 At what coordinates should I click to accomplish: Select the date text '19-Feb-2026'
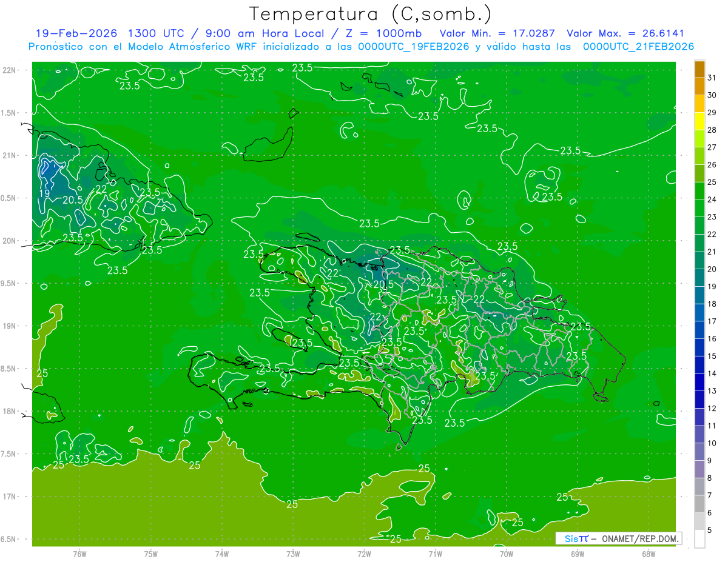(x=76, y=33)
